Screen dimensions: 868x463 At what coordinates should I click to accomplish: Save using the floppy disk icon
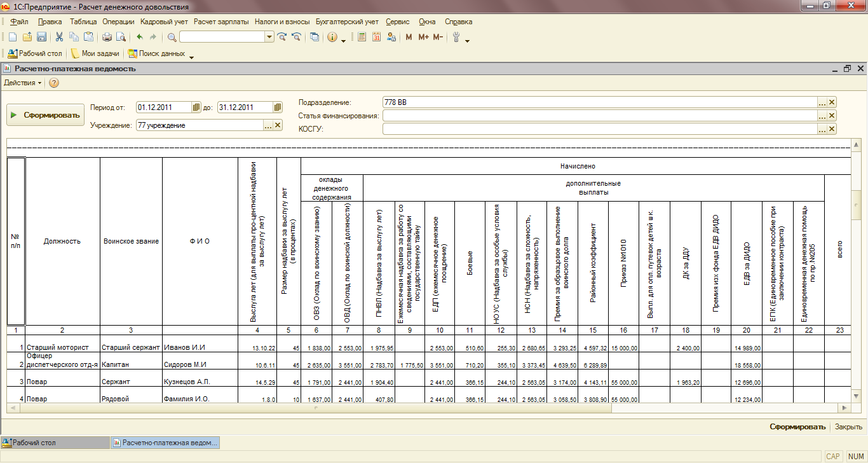coord(41,38)
